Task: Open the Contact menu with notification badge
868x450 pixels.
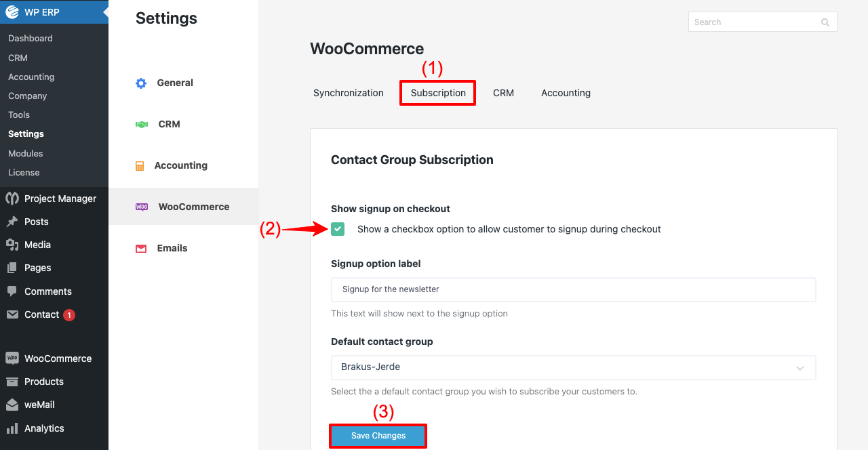Action: point(41,314)
